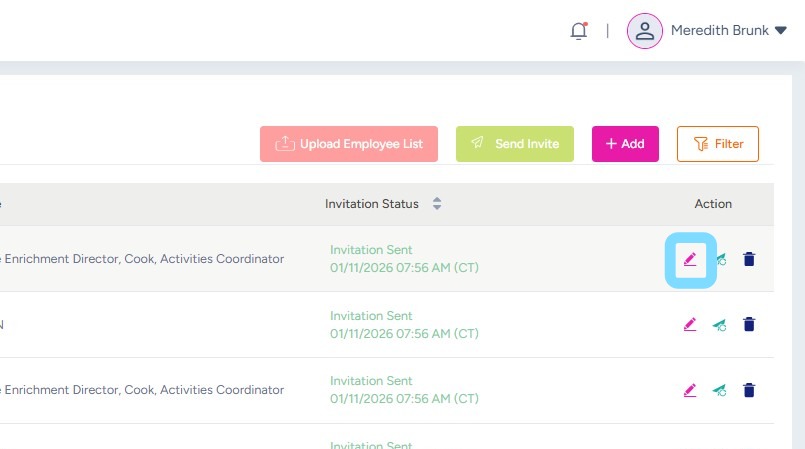Edit the second employee row

point(690,324)
